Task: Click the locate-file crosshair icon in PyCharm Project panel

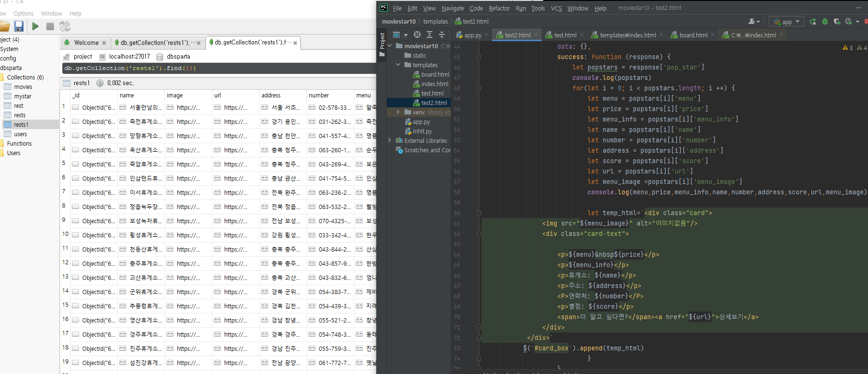Action: tap(417, 35)
